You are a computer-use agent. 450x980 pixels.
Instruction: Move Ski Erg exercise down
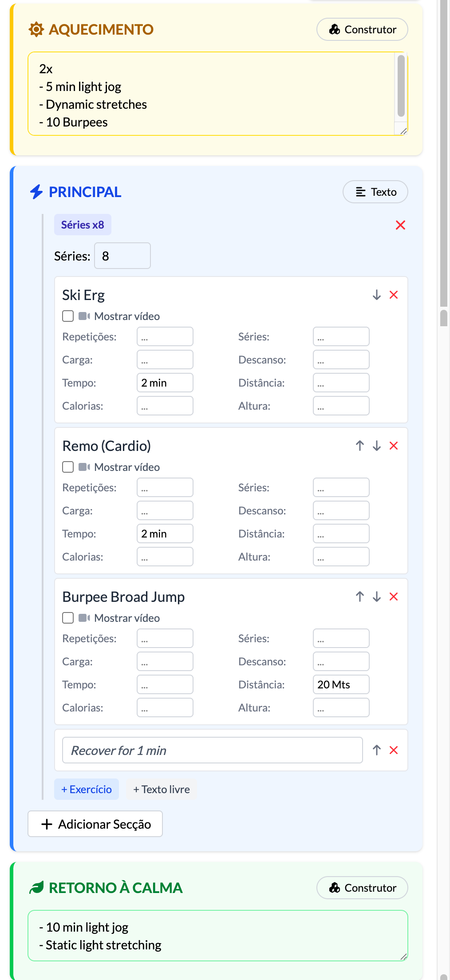coord(377,295)
